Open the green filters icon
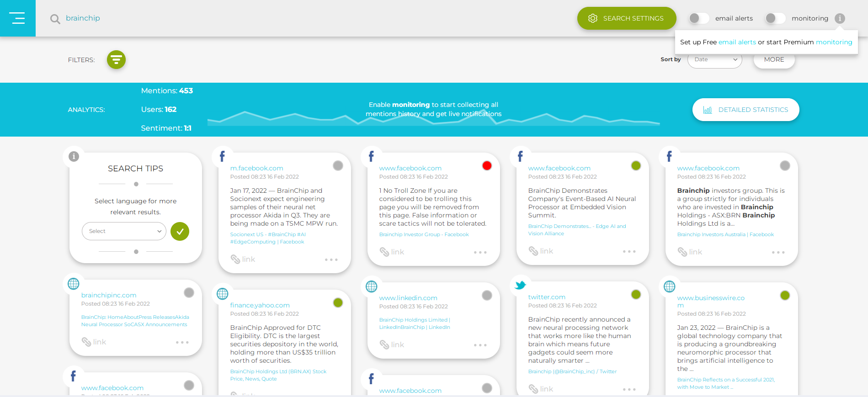This screenshot has width=868, height=397. [116, 60]
